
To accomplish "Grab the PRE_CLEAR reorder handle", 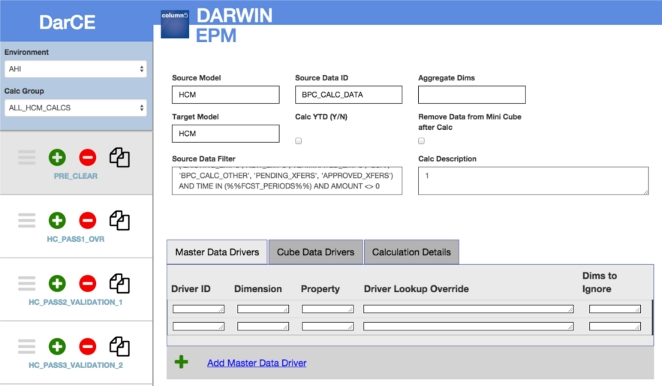I will point(27,157).
